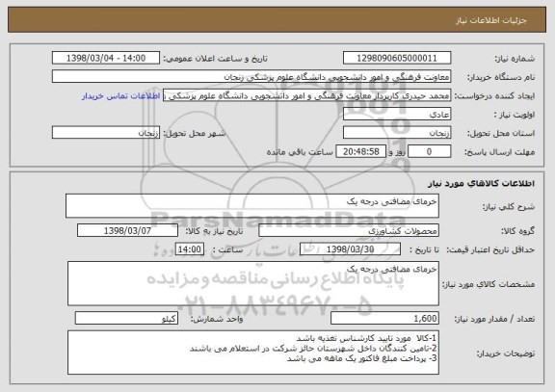Click the required goods specifications text box

[x=253, y=283]
